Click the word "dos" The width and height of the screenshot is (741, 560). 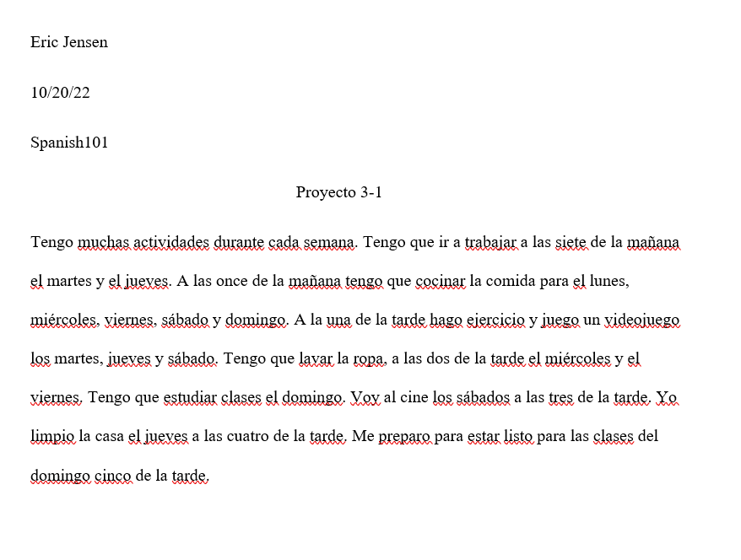[x=438, y=358]
